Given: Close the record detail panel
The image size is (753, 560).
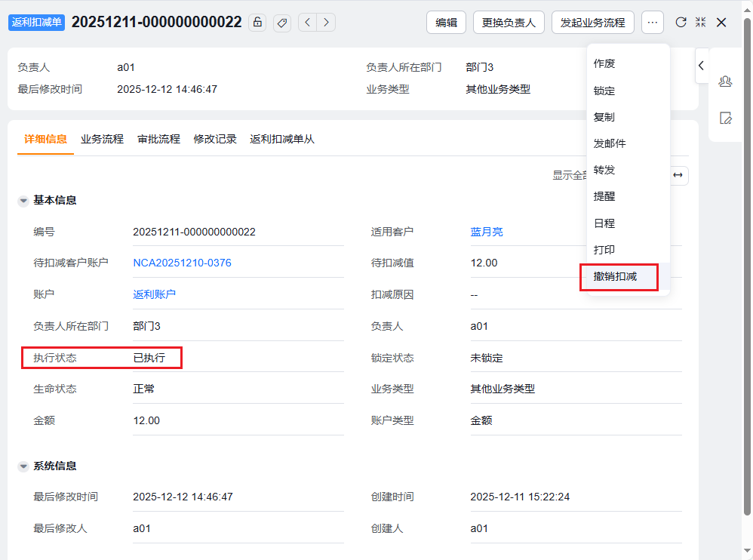Looking at the screenshot, I should click(x=721, y=22).
